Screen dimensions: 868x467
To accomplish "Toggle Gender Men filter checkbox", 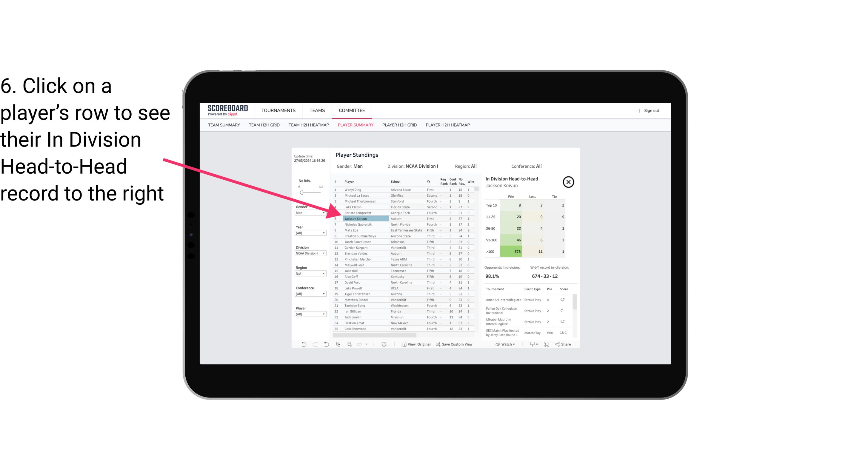I will tap(308, 213).
